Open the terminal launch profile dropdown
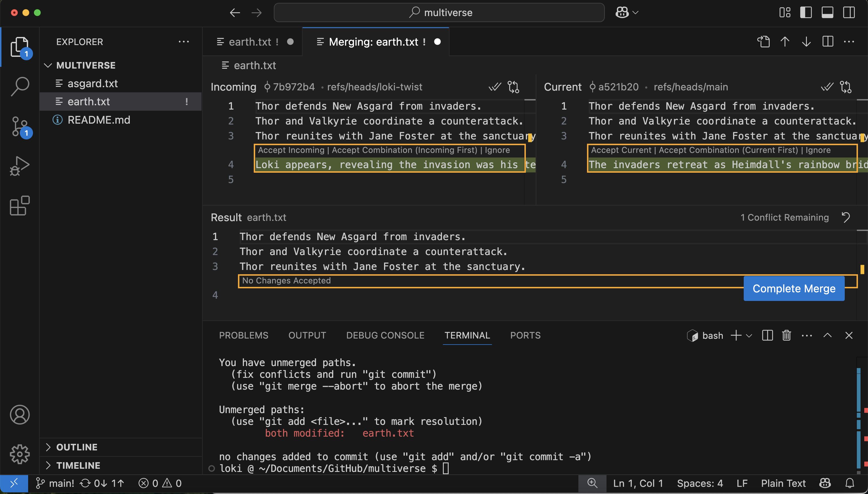The image size is (868, 494). tap(749, 336)
